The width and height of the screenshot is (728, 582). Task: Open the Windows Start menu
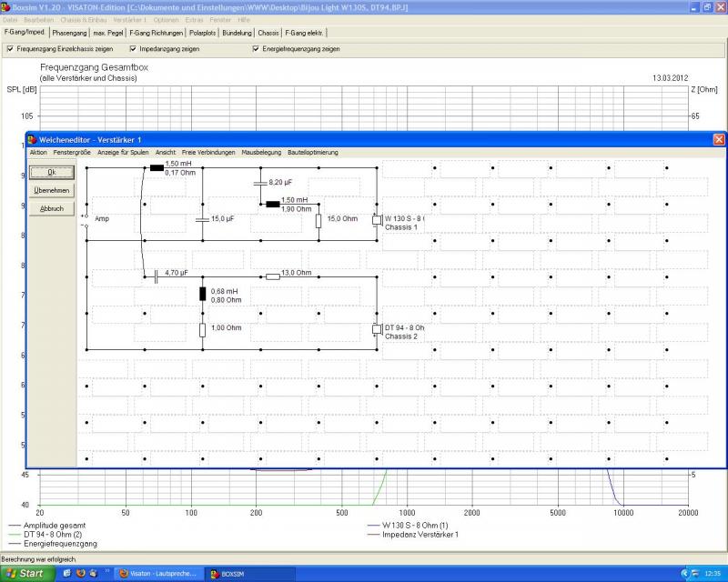25,574
